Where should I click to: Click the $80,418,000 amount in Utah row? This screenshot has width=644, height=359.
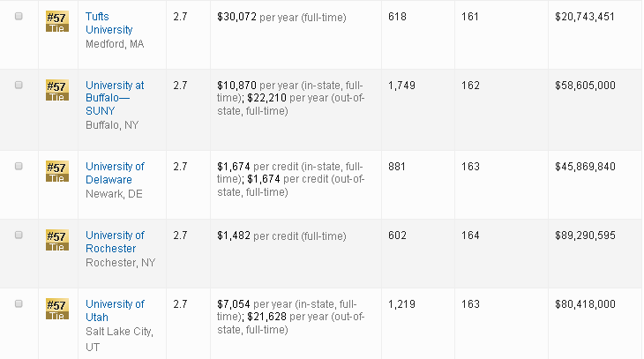[x=584, y=304]
